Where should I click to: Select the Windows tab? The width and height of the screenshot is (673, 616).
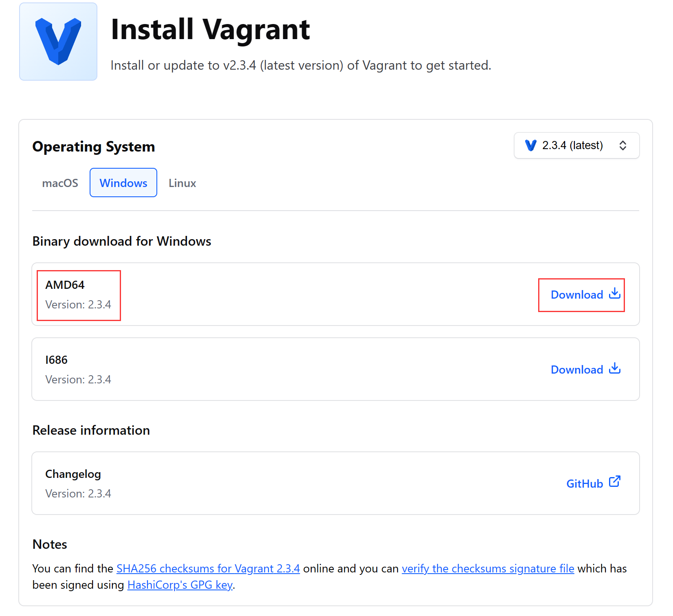click(123, 183)
